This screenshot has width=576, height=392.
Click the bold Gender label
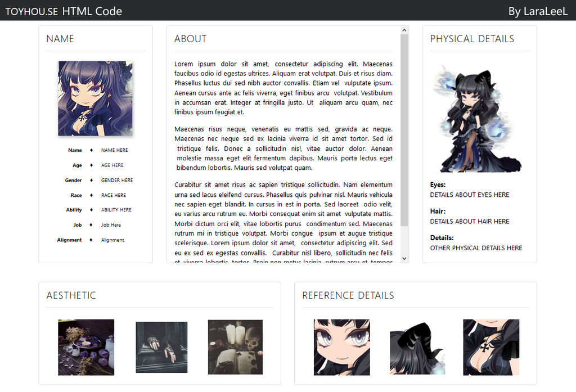tap(74, 181)
